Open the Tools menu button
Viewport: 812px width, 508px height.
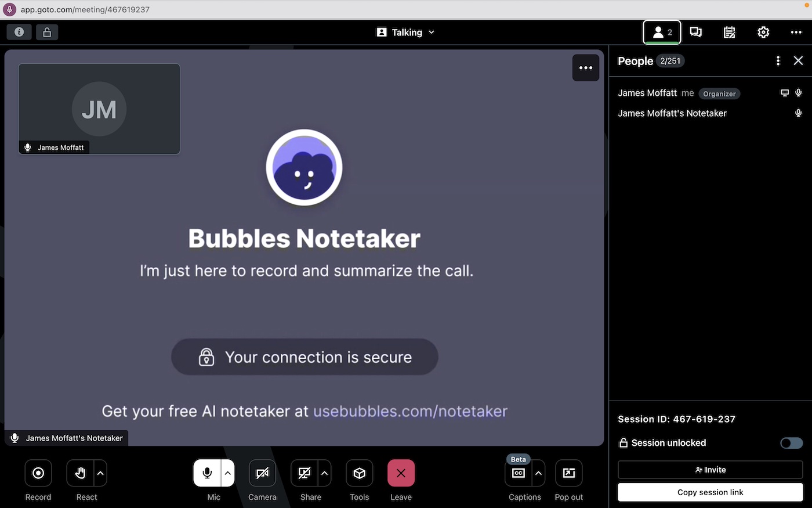pyautogui.click(x=359, y=473)
